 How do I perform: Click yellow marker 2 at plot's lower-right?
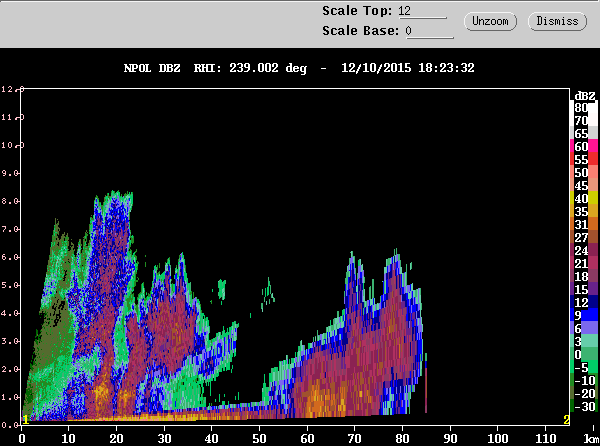pos(566,418)
